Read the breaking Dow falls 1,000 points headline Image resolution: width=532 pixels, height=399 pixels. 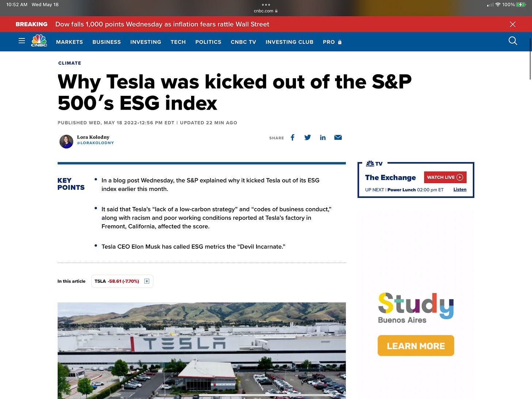pos(162,24)
